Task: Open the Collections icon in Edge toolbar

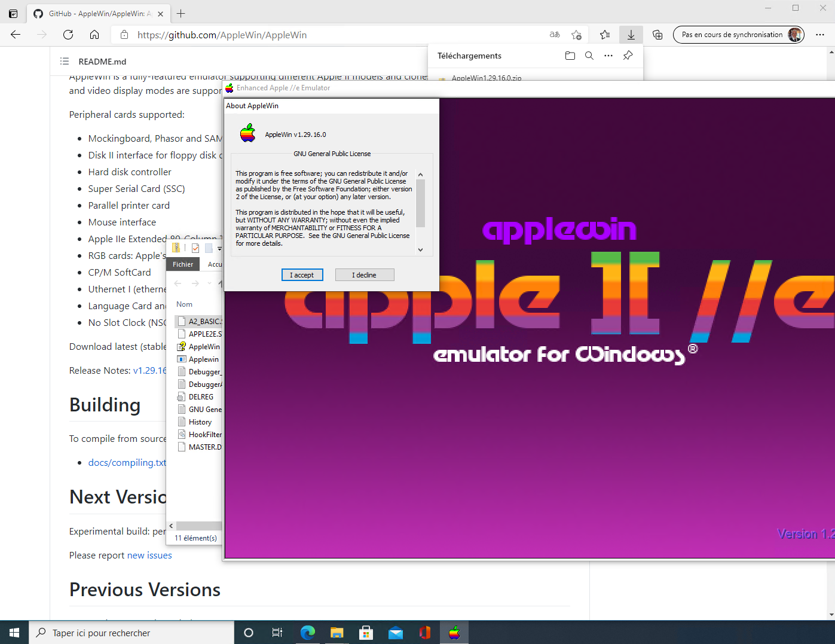Action: [657, 35]
